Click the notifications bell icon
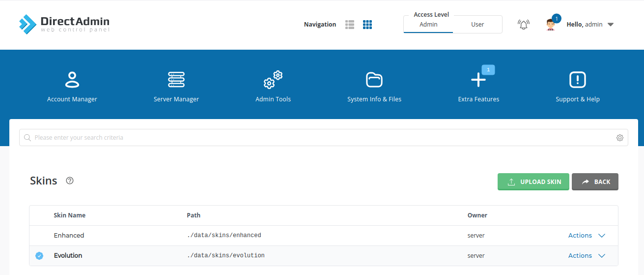The height and width of the screenshot is (275, 644). click(524, 25)
